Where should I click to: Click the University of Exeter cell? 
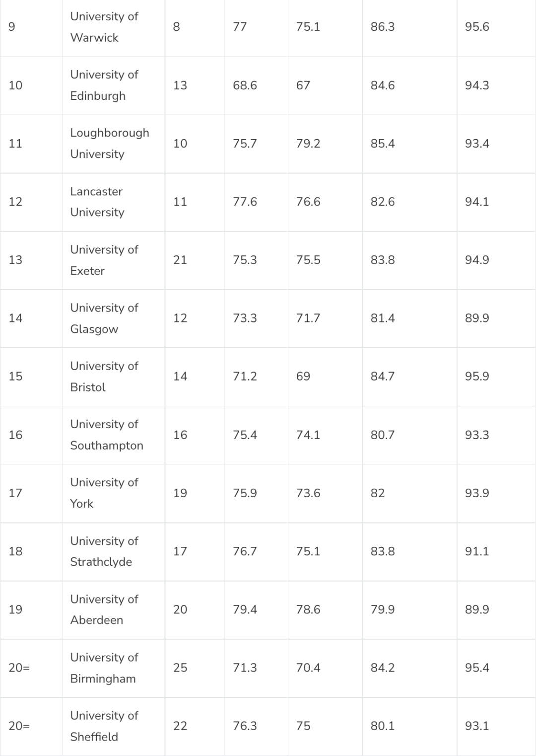click(x=104, y=260)
